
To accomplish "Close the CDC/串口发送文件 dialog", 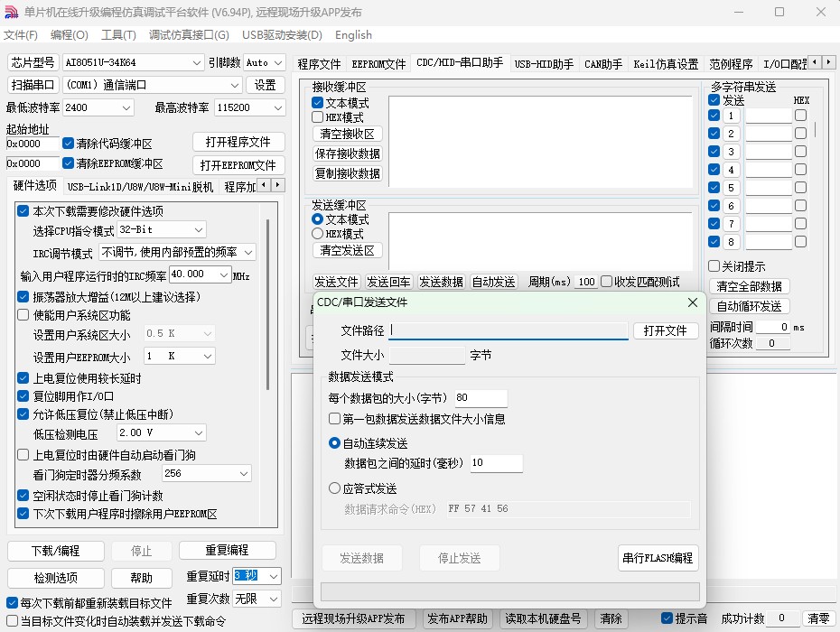I will click(692, 302).
